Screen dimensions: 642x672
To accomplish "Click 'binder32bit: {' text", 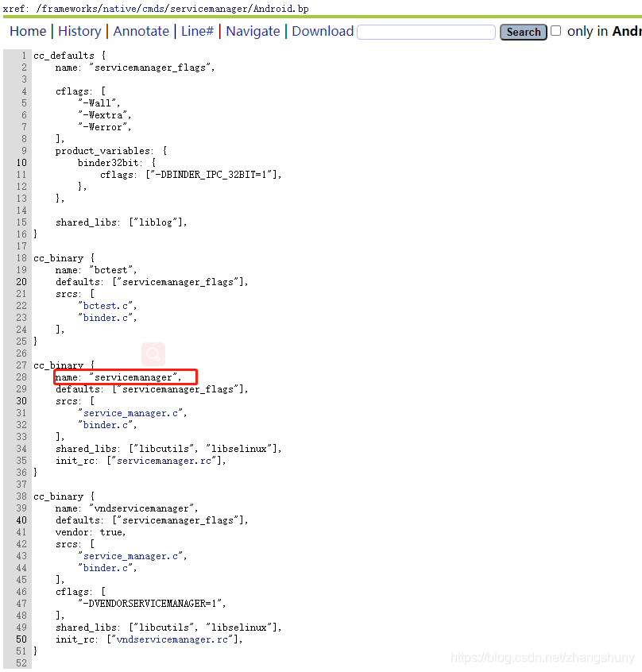I will [117, 163].
